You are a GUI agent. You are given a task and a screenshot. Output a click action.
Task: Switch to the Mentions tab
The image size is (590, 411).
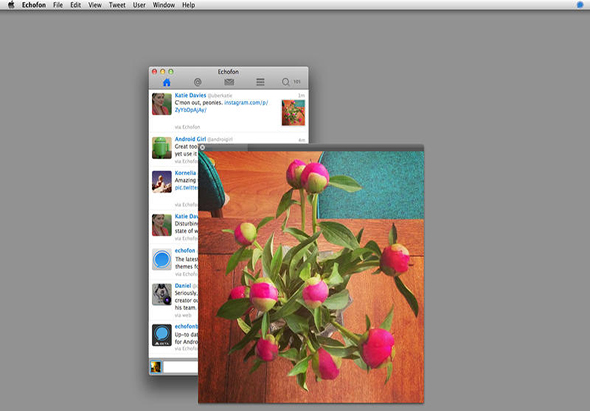point(198,82)
